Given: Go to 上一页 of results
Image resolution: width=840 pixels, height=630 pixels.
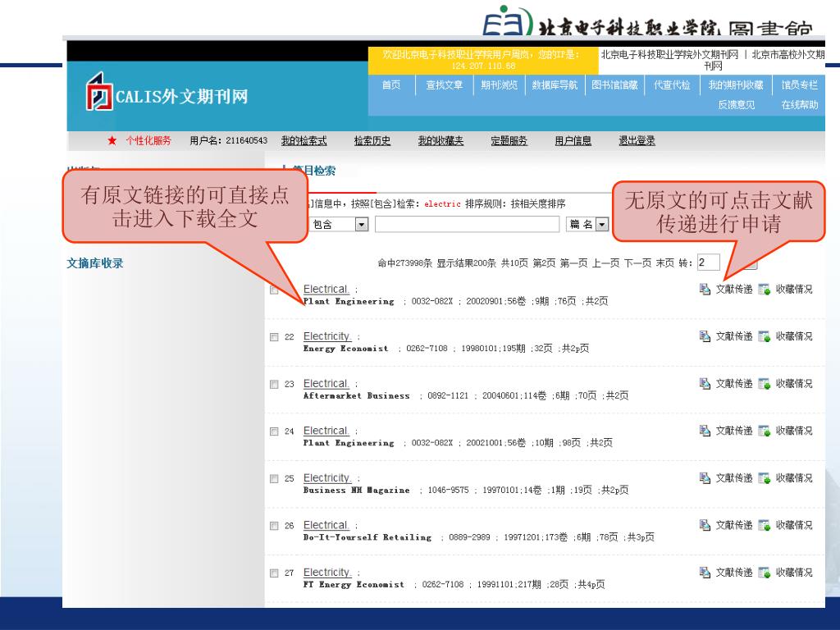Looking at the screenshot, I should 605,263.
